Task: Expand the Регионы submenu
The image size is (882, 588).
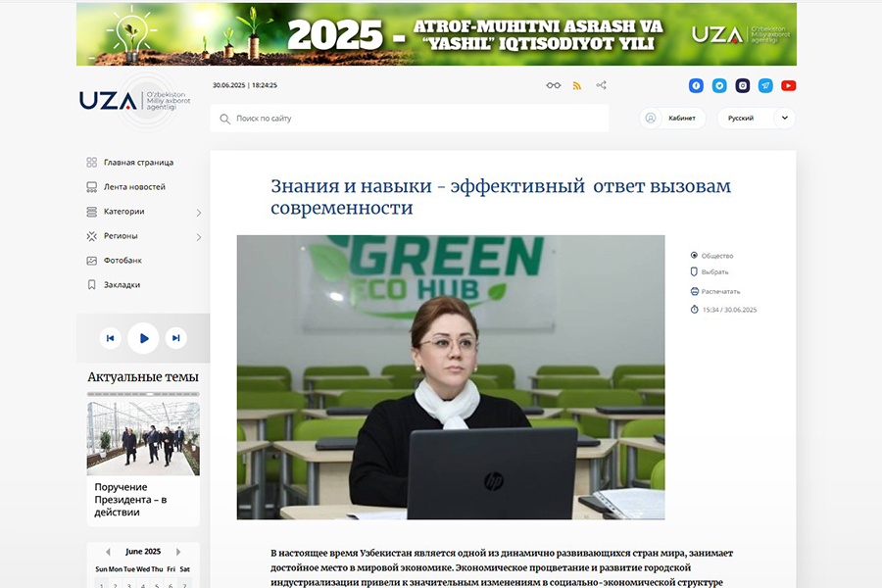Action: 199,236
